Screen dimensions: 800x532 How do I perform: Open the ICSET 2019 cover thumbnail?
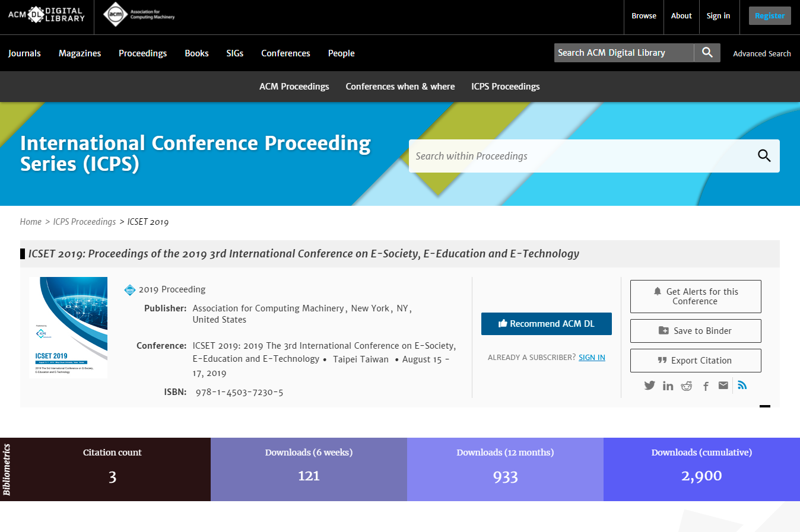68,327
